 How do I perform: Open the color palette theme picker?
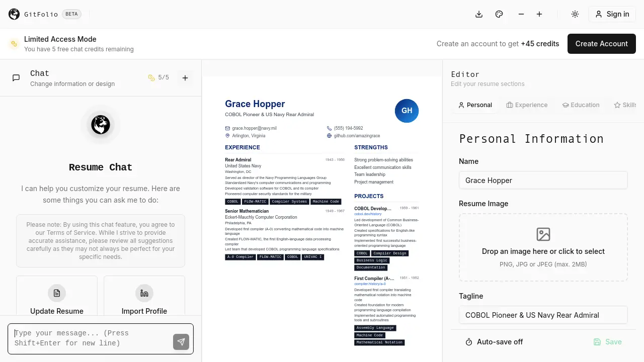499,14
